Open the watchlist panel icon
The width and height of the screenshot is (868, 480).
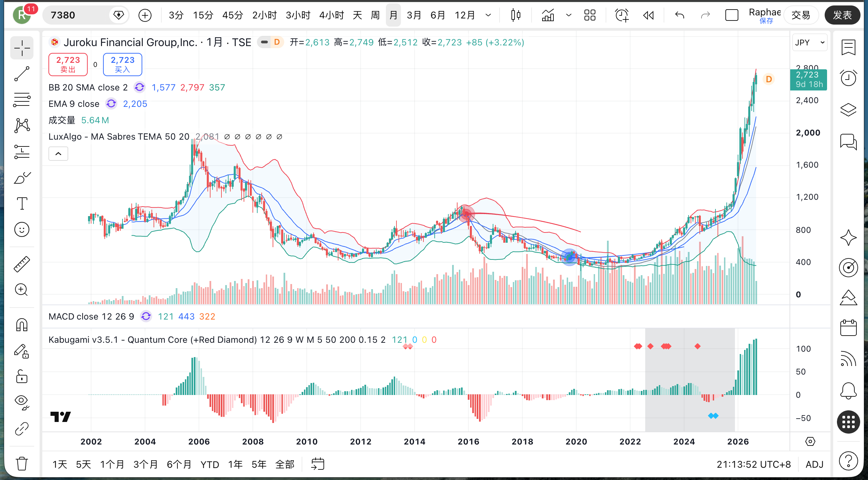tap(848, 47)
